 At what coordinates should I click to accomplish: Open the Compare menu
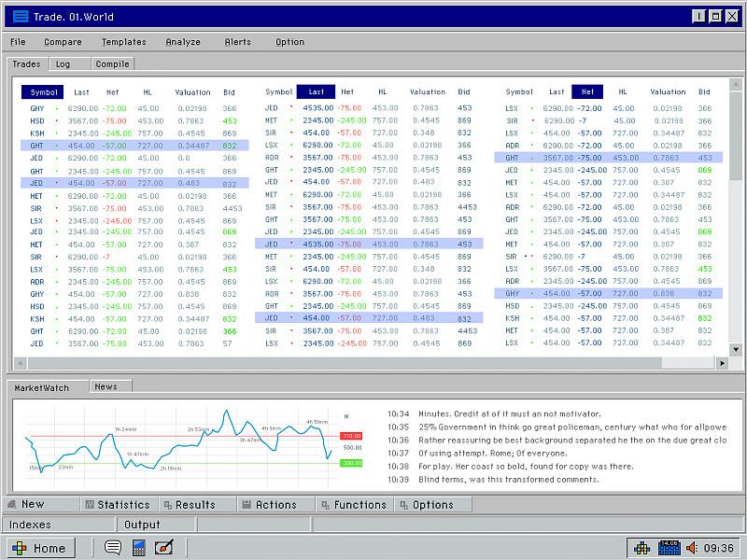[x=63, y=42]
